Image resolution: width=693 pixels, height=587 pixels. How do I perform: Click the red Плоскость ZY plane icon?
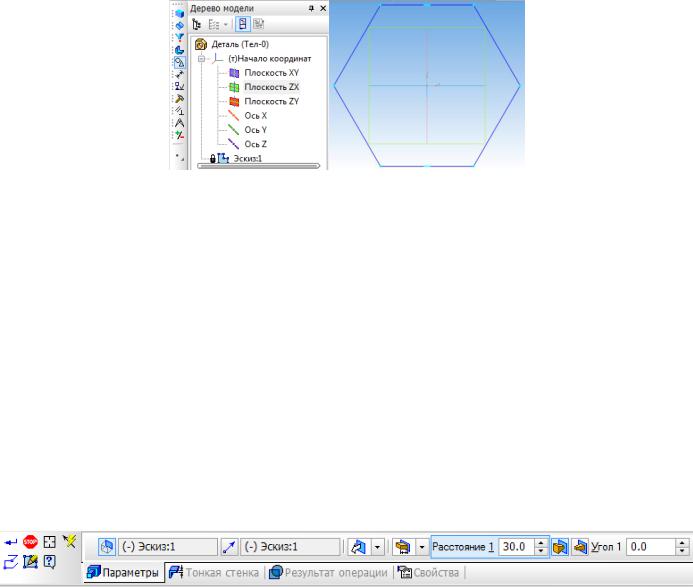click(x=234, y=101)
